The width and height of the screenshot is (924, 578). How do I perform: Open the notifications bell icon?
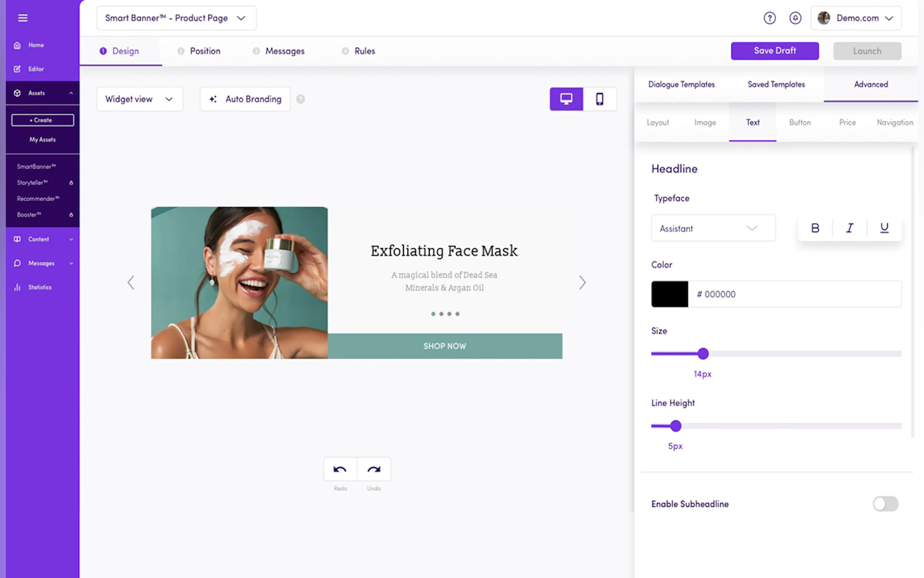tap(795, 18)
